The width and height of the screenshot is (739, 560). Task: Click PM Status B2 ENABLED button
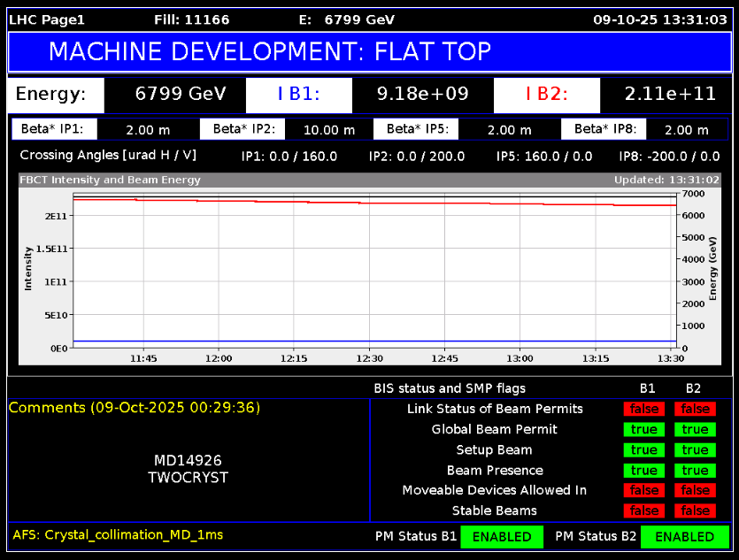pos(684,537)
